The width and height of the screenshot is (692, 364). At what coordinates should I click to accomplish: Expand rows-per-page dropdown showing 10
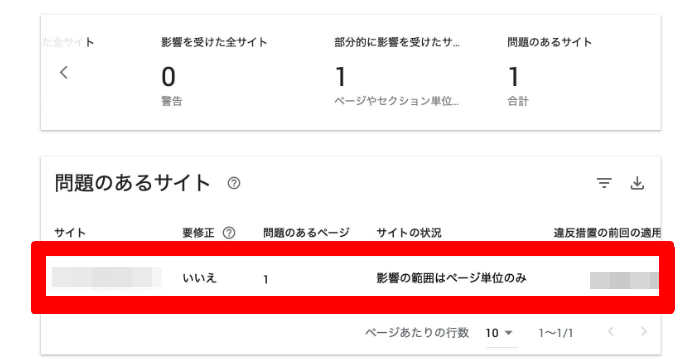(501, 333)
